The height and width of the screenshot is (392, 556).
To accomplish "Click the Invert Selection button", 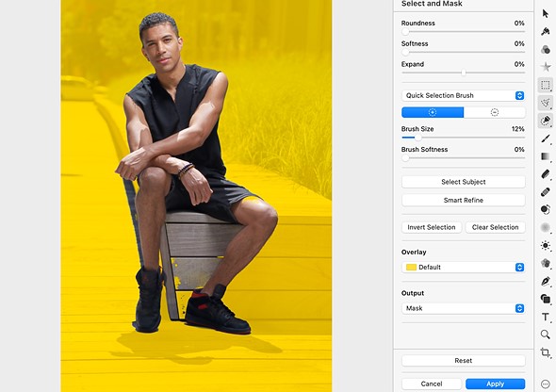I will [x=432, y=227].
